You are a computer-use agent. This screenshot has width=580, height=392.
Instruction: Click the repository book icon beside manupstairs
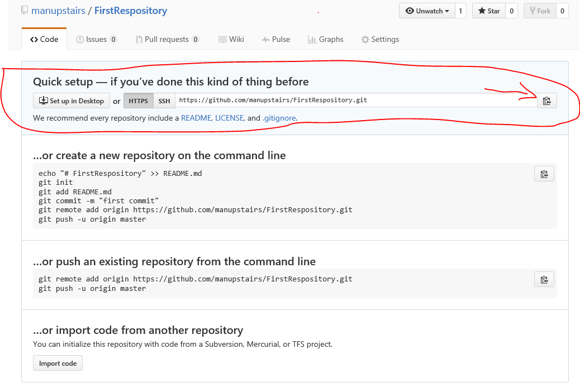point(25,10)
